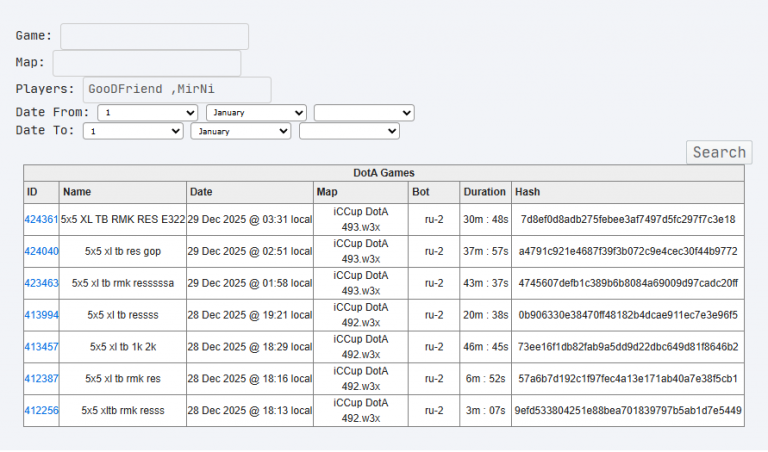The width and height of the screenshot is (768, 452).
Task: Open the Date To month dropdown
Action: pos(241,131)
